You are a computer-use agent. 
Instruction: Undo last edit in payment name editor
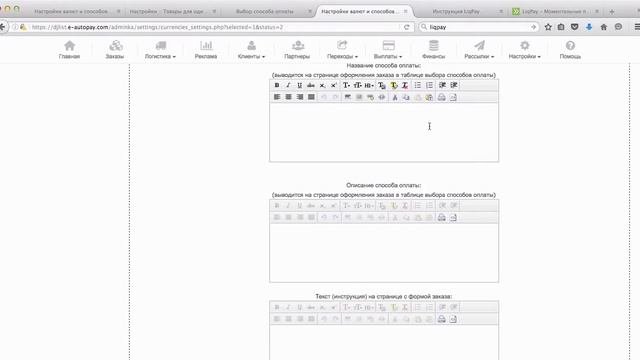click(324, 97)
